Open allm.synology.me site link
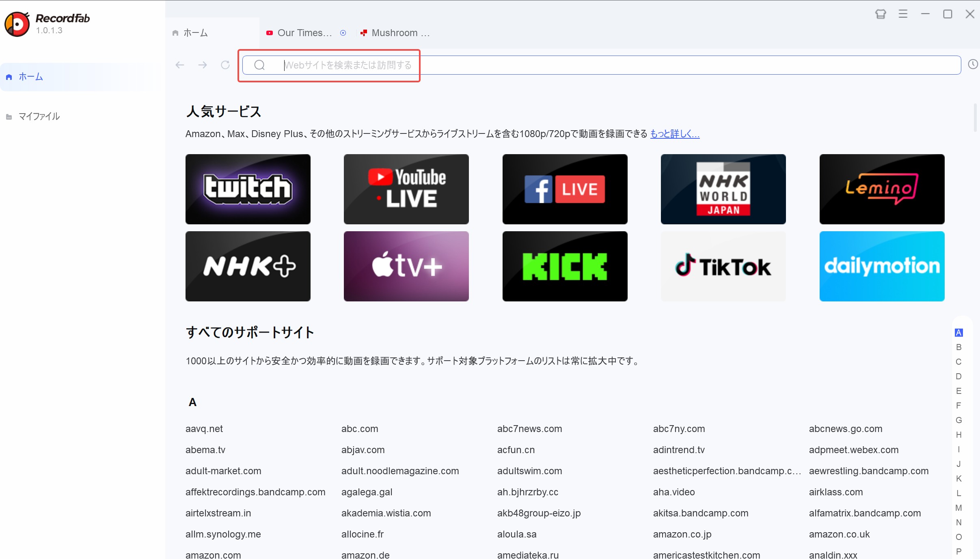Viewport: 980px width, 559px height. pyautogui.click(x=223, y=534)
